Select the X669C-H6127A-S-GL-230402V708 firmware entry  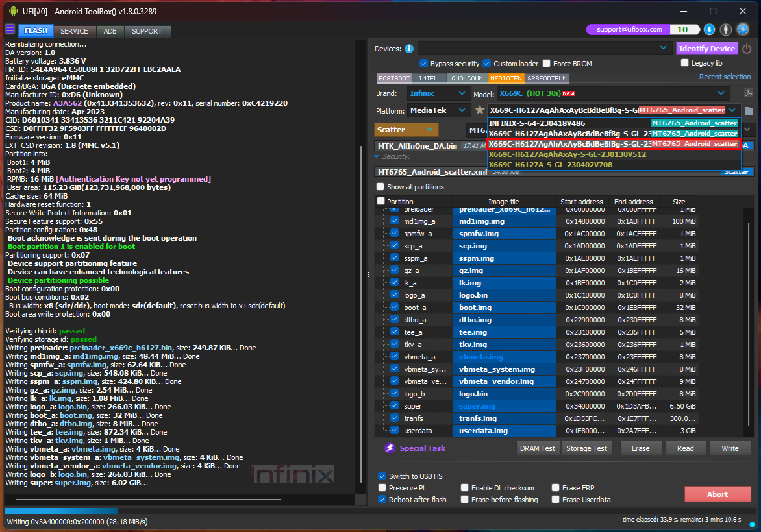click(614, 165)
